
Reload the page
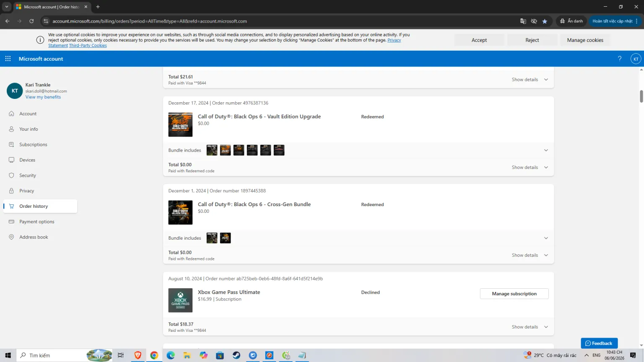click(x=31, y=21)
